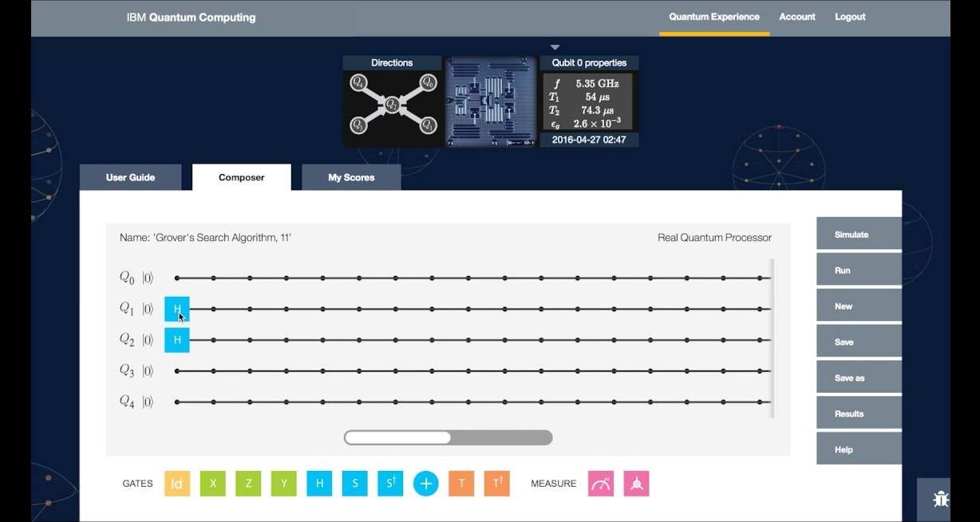Select the circular CNOT plus gate
980x522 pixels.
[x=426, y=484]
